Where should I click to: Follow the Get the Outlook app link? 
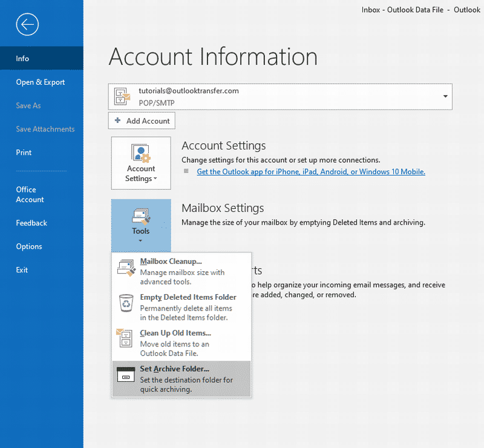(311, 172)
